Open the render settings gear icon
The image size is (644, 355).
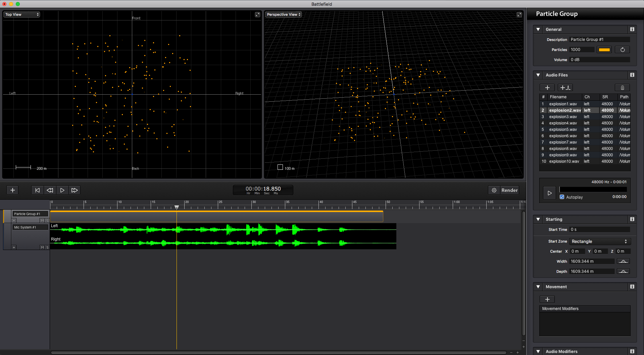pos(494,190)
